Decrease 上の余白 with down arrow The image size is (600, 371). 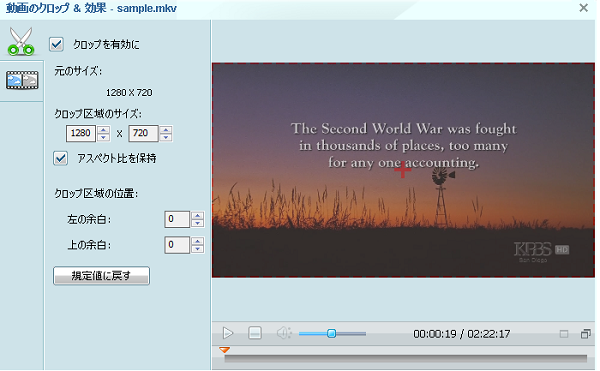[197, 249]
